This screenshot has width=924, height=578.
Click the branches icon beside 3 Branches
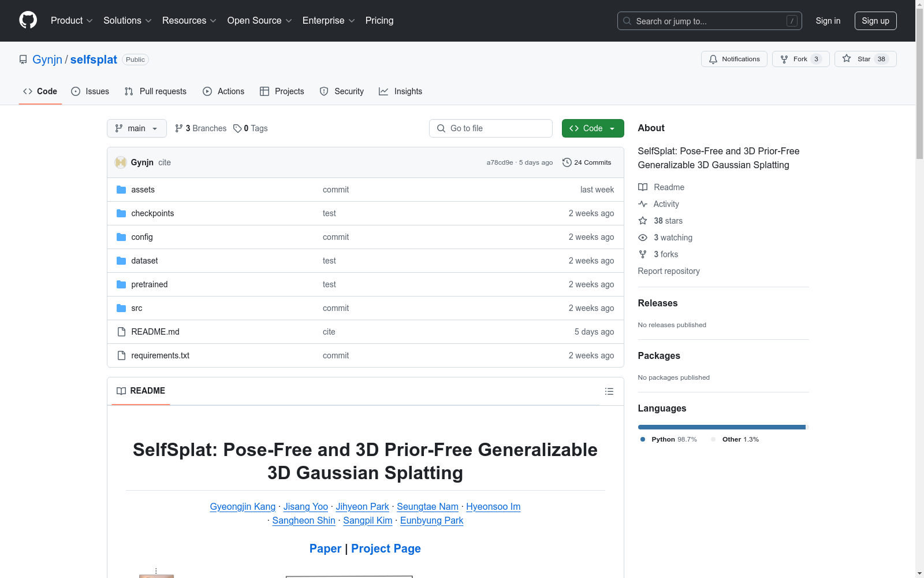[x=179, y=128]
